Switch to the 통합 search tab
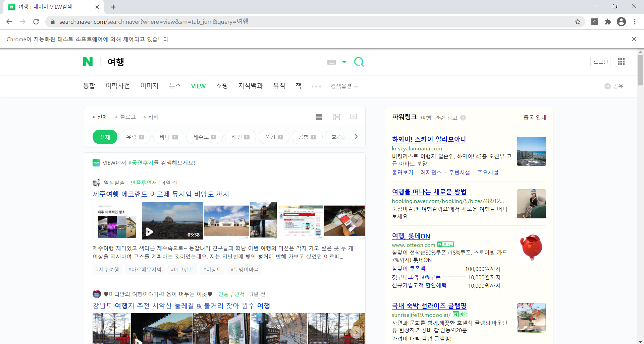 click(x=89, y=86)
